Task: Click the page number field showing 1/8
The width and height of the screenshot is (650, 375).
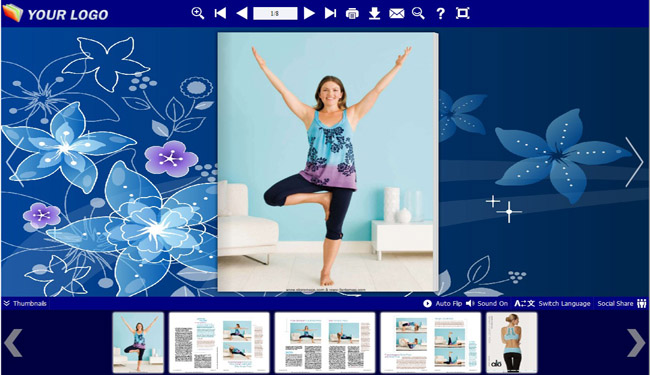Action: [x=275, y=13]
